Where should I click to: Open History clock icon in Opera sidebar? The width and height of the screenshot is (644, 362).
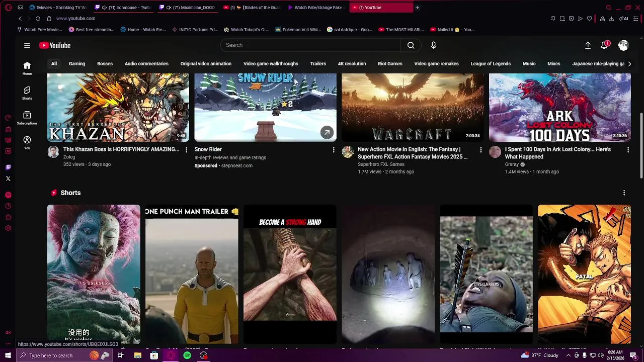(x=8, y=206)
